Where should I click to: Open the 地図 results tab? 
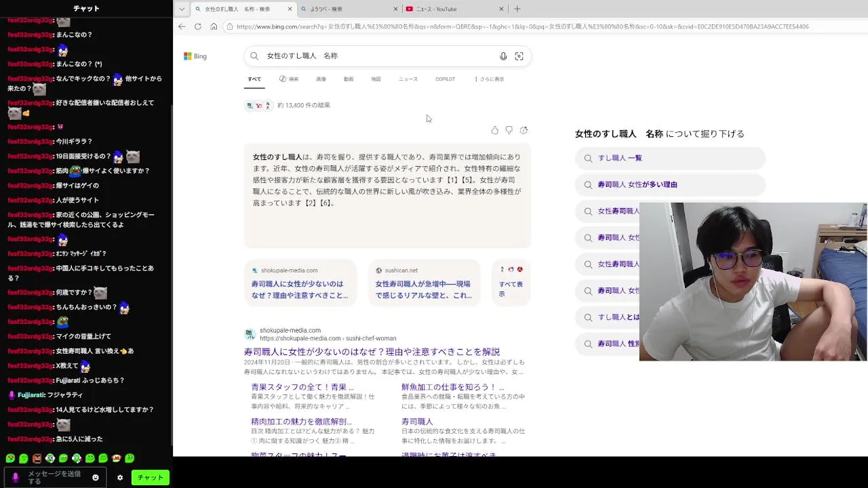pos(376,79)
